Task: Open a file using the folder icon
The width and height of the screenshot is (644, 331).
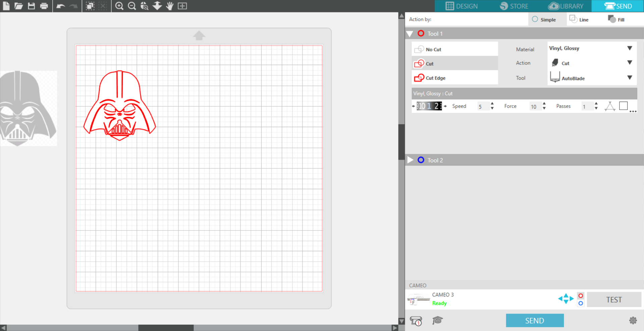Action: 18,6
